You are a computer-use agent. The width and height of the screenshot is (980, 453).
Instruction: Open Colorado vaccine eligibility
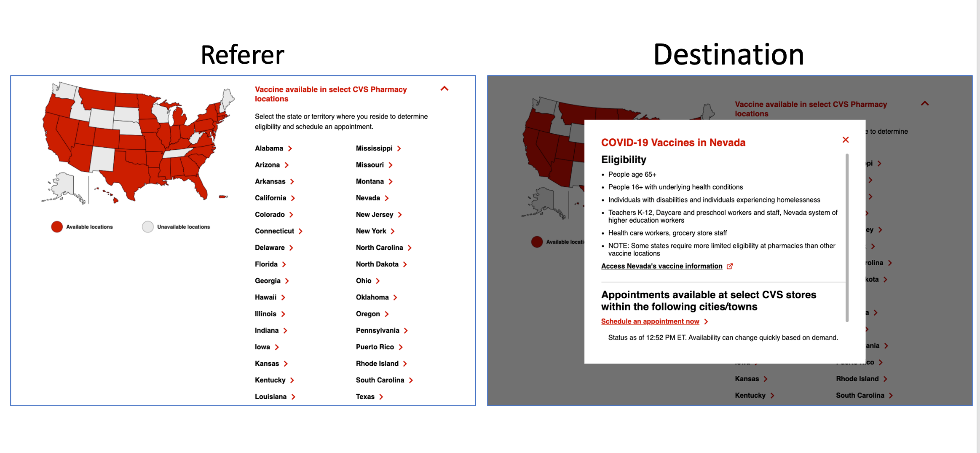coord(270,215)
